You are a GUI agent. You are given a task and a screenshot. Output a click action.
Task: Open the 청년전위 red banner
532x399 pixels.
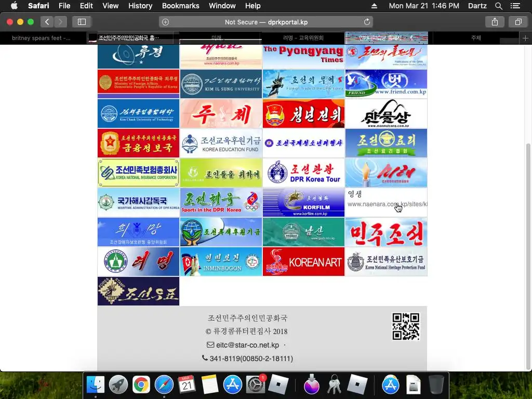[x=303, y=113]
